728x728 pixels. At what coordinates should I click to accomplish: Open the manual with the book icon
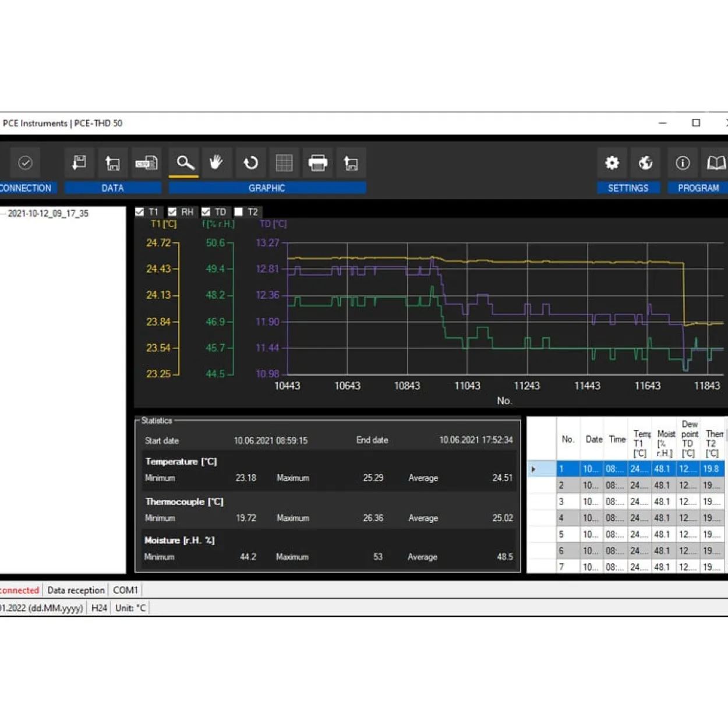[x=716, y=163]
